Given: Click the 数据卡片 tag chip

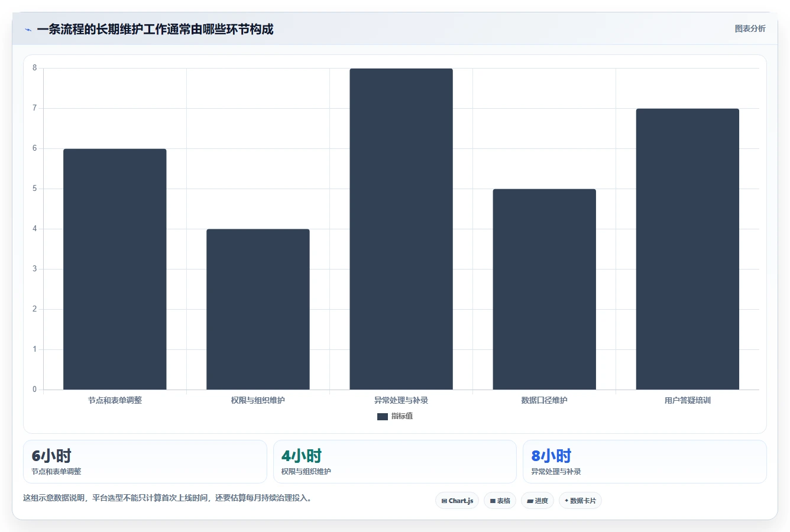Looking at the screenshot, I should (580, 501).
